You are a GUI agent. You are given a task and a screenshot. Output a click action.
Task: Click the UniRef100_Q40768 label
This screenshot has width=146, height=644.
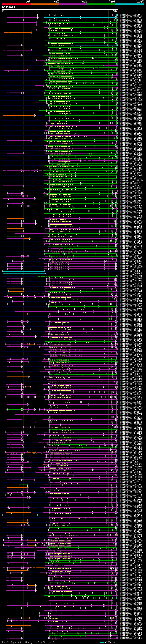click(131, 153)
